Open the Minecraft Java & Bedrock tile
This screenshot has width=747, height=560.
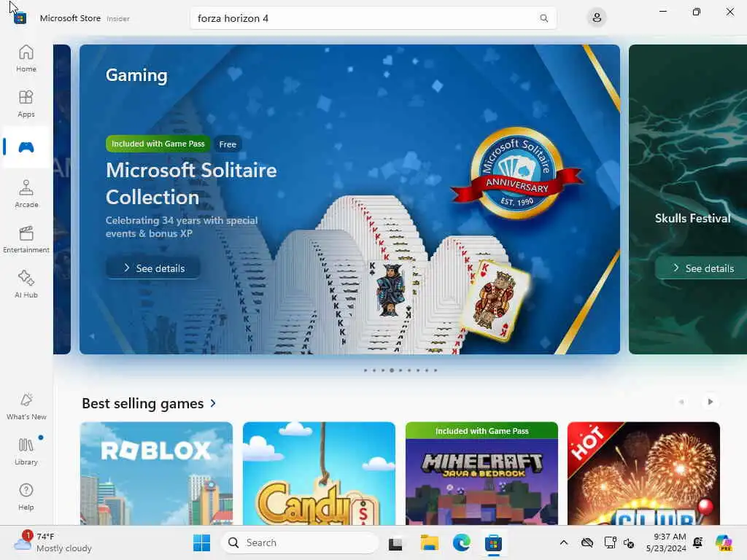(x=481, y=473)
